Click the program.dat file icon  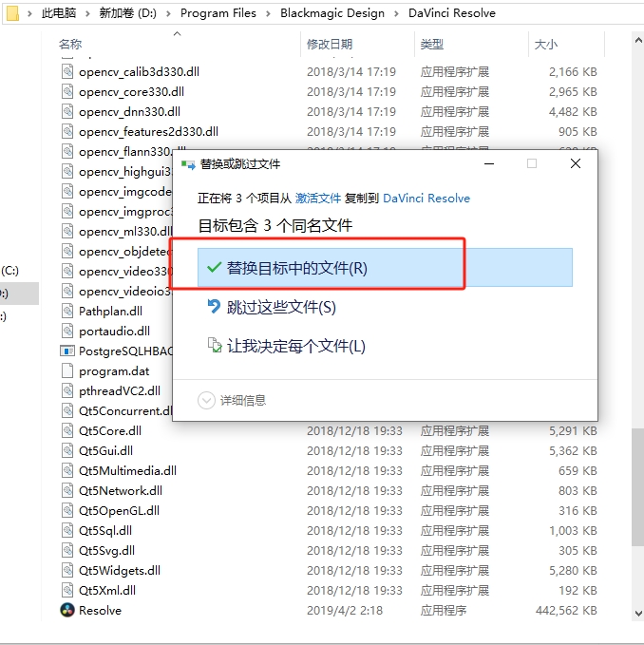(67, 370)
